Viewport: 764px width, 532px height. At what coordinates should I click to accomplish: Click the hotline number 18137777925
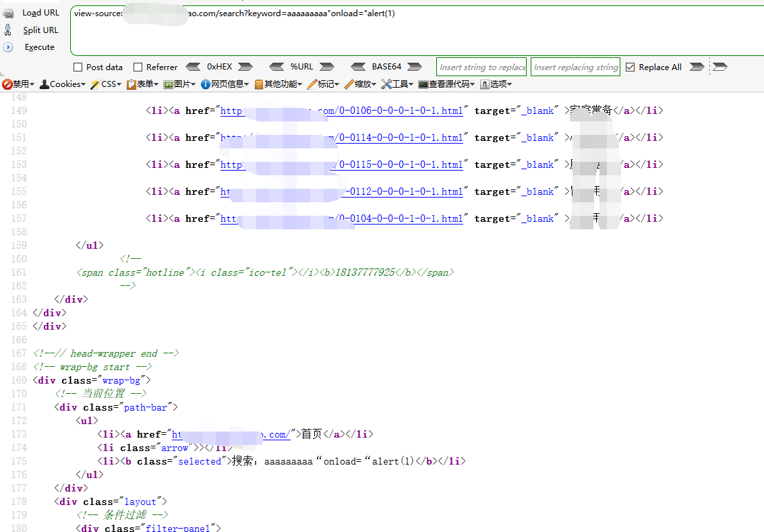click(365, 272)
